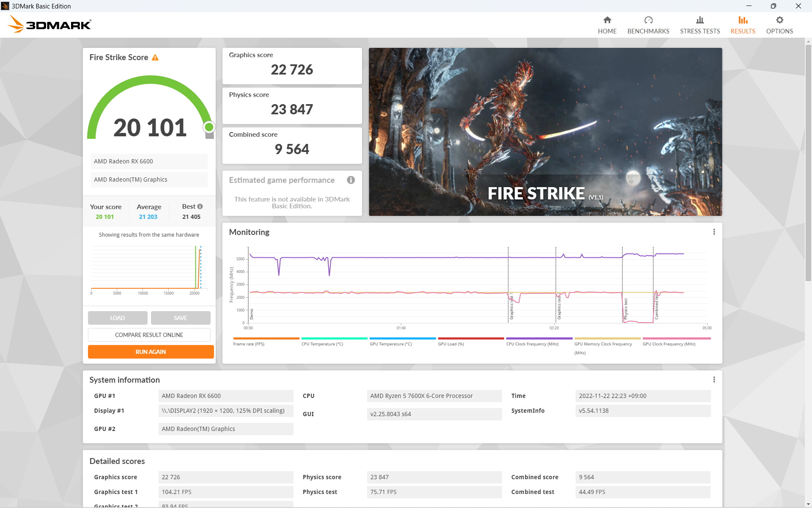812x508 pixels.
Task: Open the System information three-dot menu
Action: click(x=714, y=380)
